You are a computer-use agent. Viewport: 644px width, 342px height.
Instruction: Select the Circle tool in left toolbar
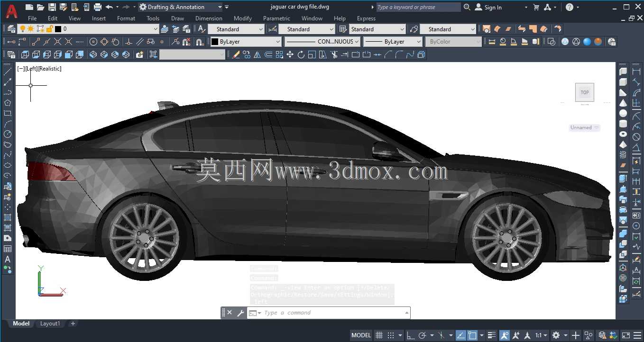point(8,134)
